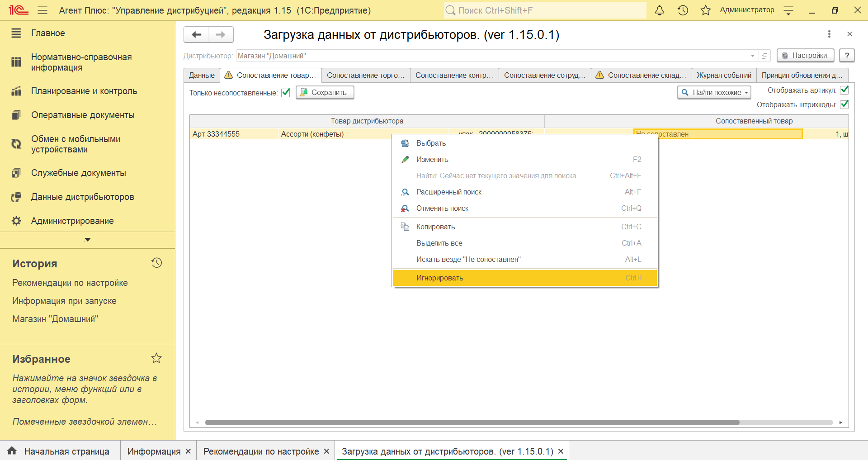The width and height of the screenshot is (868, 460).
Task: Click the Товар дистрибьютора column header
Action: [367, 121]
